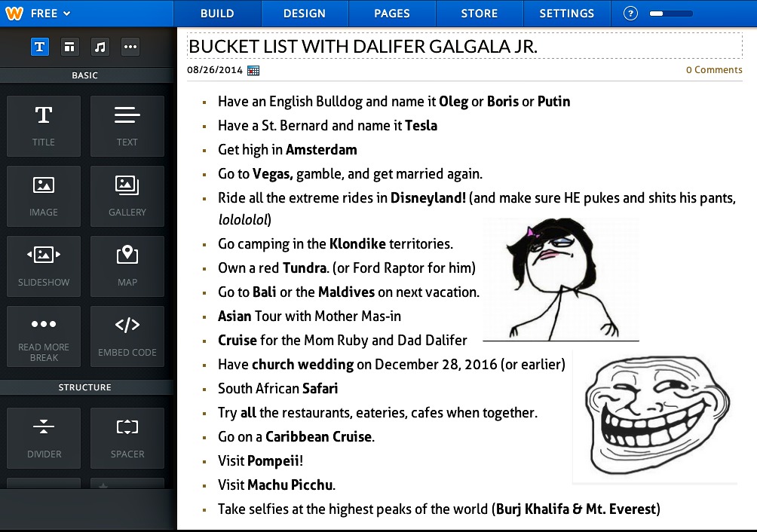Open the help question mark icon
Screen dimensions: 757x532
[631, 14]
